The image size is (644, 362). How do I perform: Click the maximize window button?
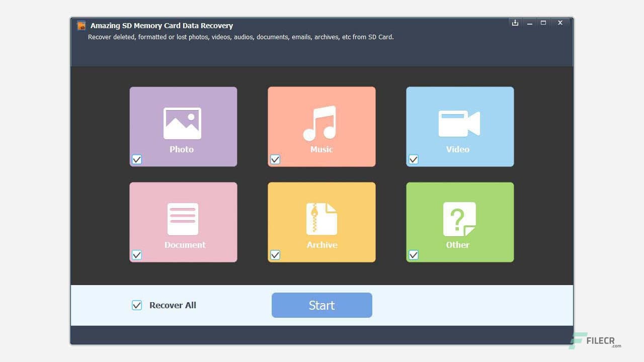click(x=543, y=23)
